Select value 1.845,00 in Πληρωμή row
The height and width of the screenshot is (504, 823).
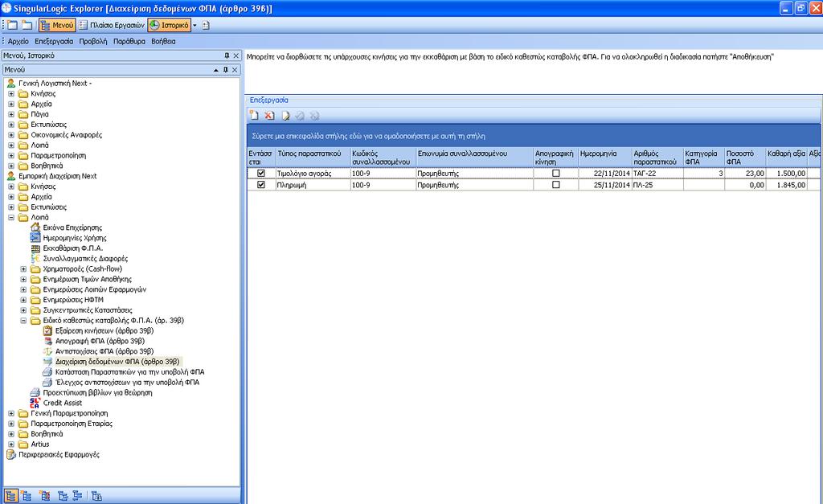point(786,185)
